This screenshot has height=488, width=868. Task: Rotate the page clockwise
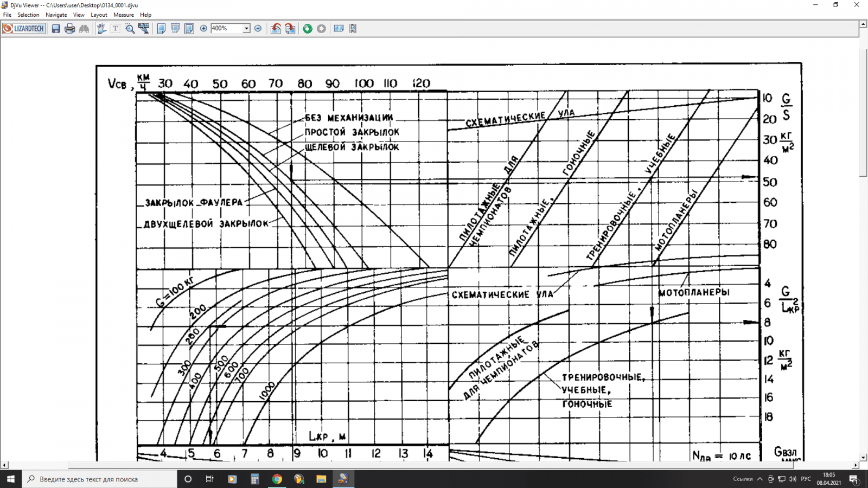click(x=290, y=29)
